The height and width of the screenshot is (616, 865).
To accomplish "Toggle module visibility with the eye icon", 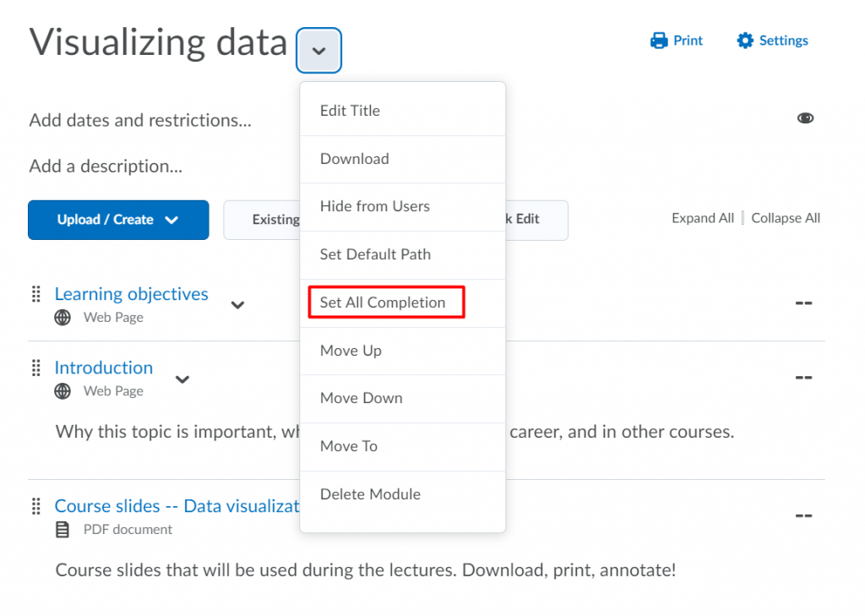I will [804, 118].
